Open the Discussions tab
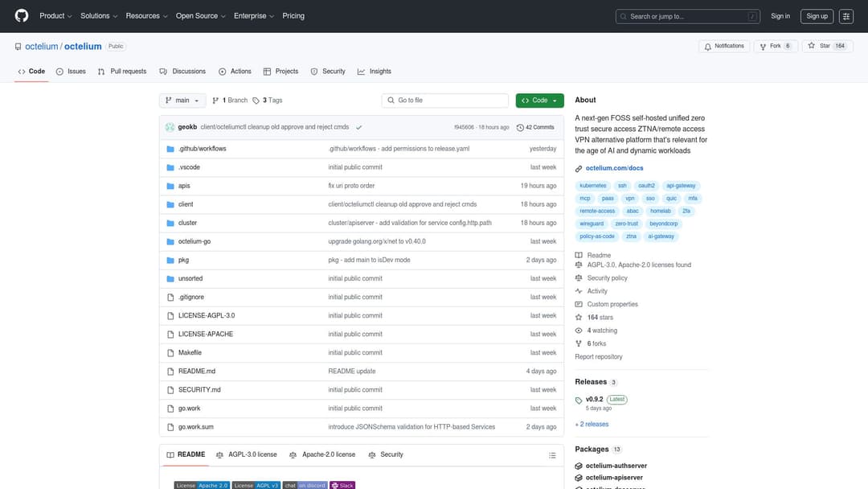The height and width of the screenshot is (489, 868). tap(182, 72)
